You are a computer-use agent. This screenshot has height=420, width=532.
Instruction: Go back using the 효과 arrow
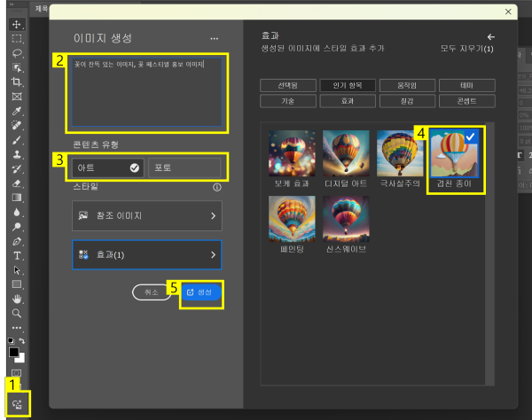tap(490, 36)
